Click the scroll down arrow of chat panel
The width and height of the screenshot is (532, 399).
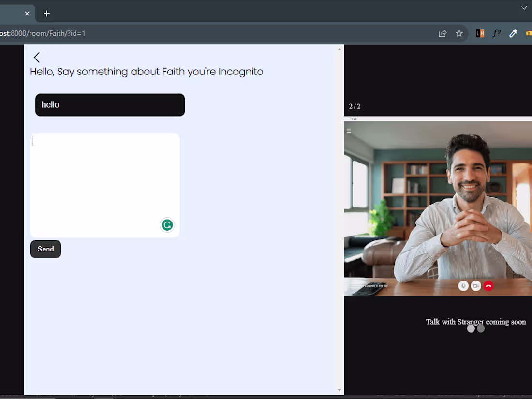tap(340, 390)
